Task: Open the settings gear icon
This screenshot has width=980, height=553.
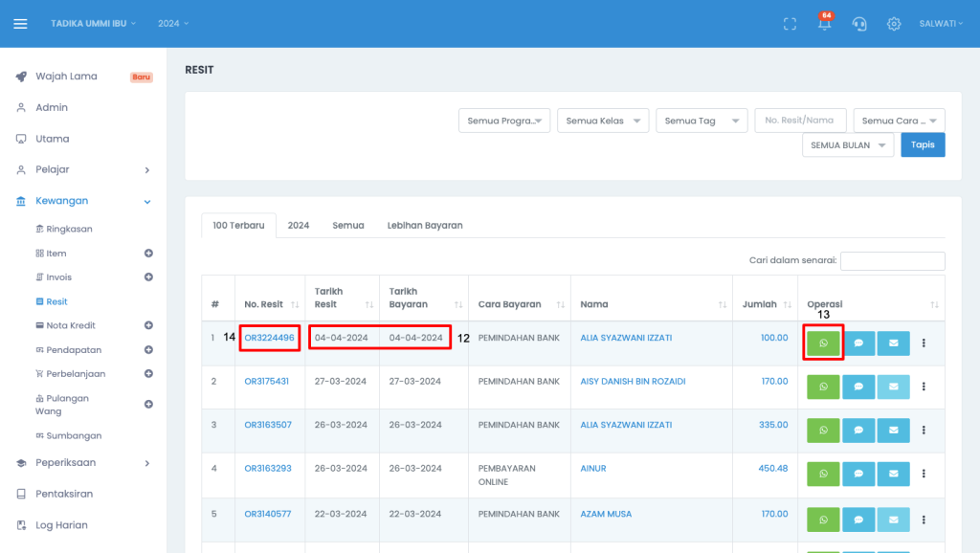Action: 894,24
